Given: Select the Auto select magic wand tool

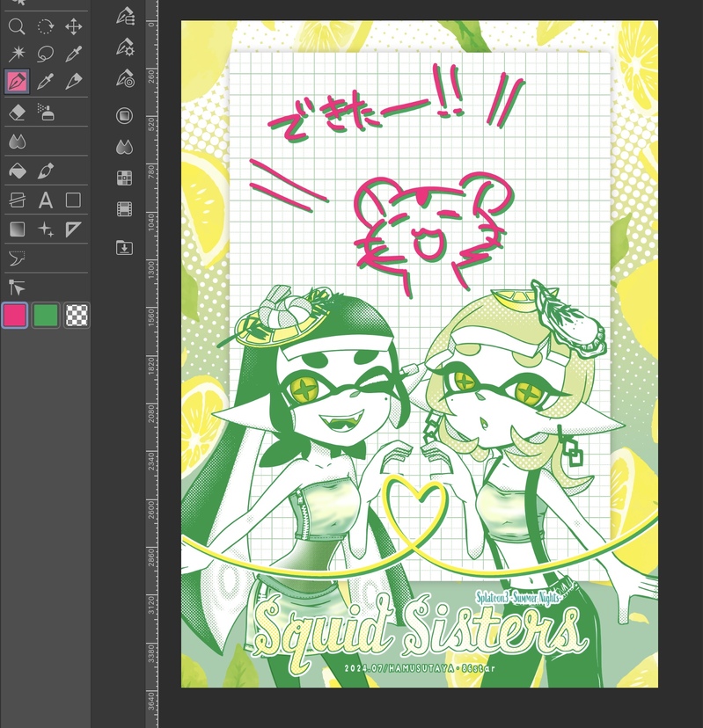Looking at the screenshot, I should point(17,54).
